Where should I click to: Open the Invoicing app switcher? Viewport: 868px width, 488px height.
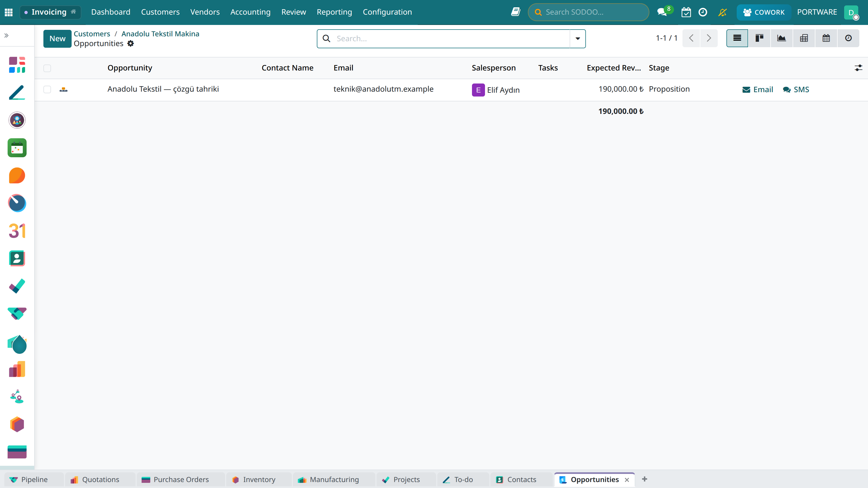tap(50, 12)
